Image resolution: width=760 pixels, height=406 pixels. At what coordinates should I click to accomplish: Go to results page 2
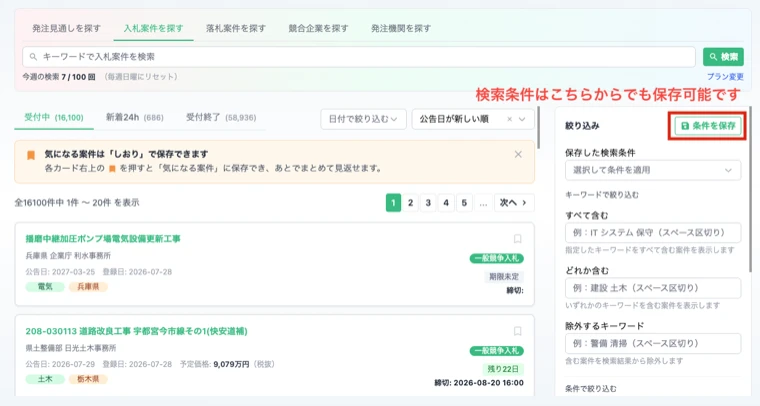click(x=411, y=203)
